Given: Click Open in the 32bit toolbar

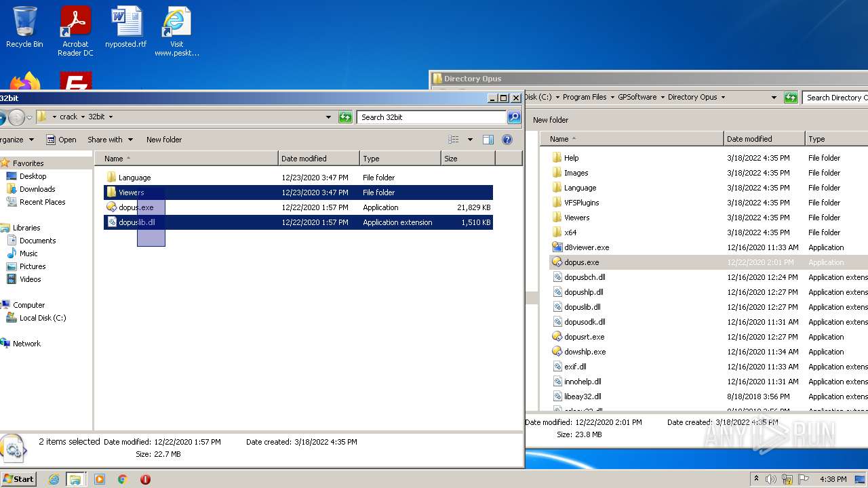Looking at the screenshot, I should (61, 140).
